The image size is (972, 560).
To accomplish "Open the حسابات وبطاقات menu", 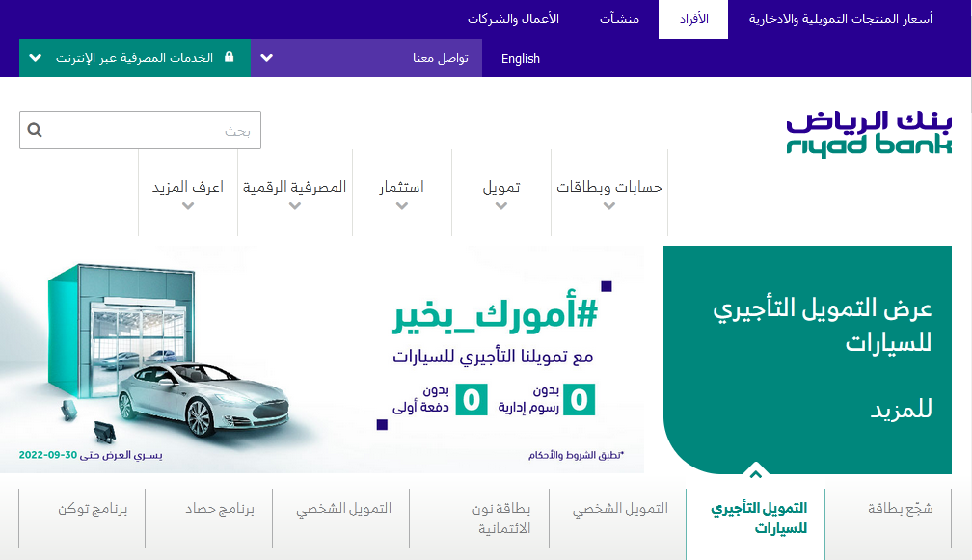I will pyautogui.click(x=609, y=187).
